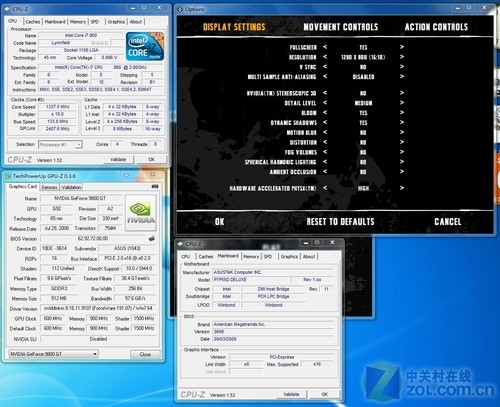This screenshot has width=500, height=407.
Task: Decrease Fullscreen setting with left arrow
Action: pos(325,47)
